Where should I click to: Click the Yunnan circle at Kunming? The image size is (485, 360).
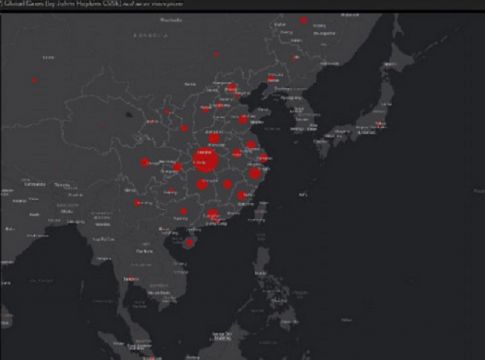click(137, 203)
